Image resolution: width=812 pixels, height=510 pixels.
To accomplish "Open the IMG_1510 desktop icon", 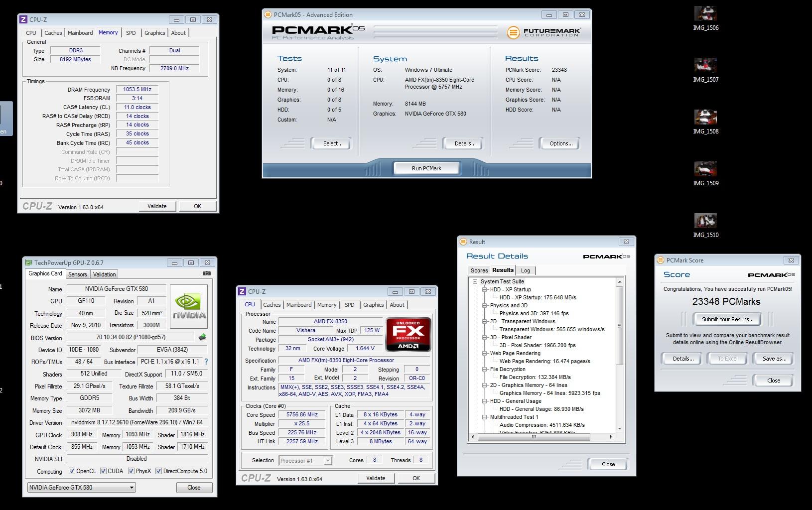I will tap(705, 226).
